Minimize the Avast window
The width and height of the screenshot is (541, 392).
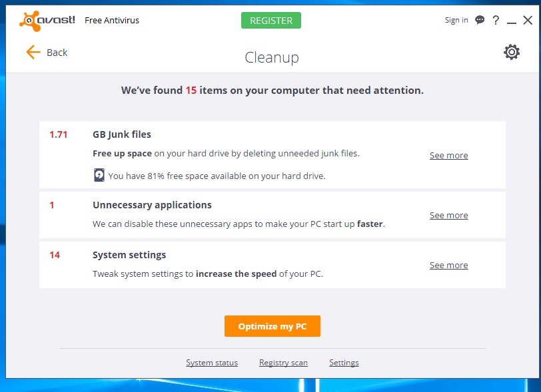tap(511, 23)
